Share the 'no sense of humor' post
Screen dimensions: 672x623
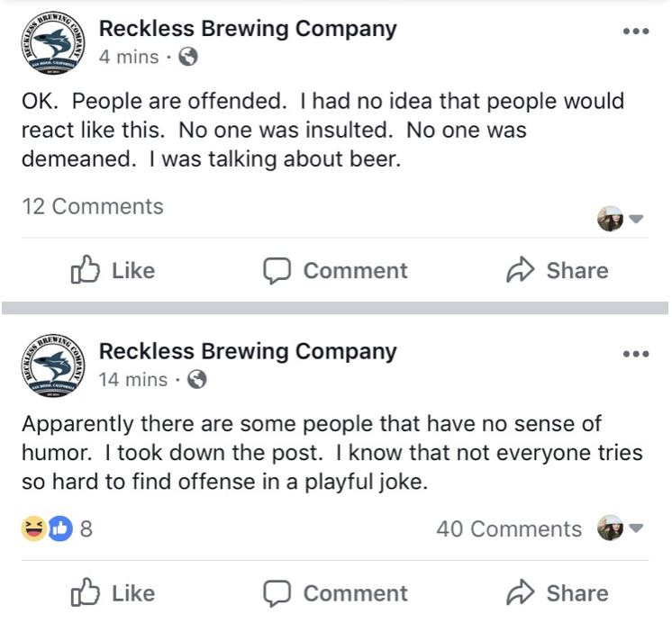558,593
